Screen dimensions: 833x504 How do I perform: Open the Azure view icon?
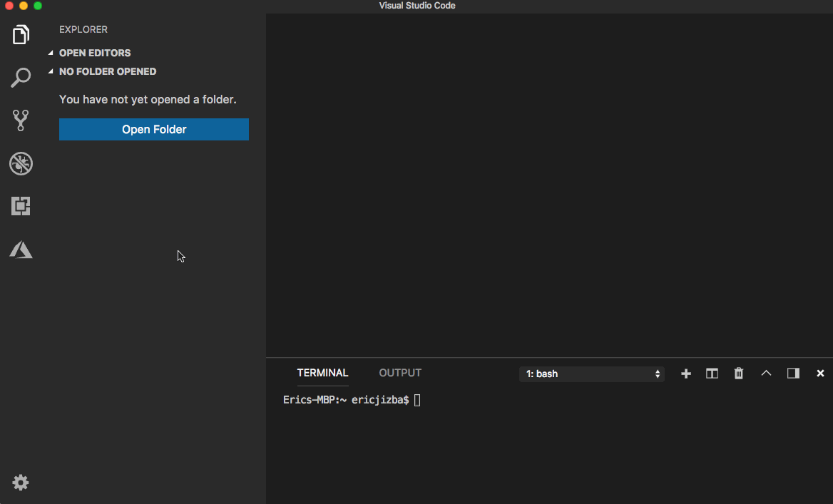pos(21,249)
